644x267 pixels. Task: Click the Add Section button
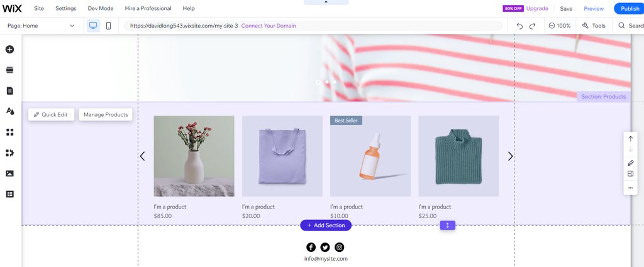tap(326, 225)
